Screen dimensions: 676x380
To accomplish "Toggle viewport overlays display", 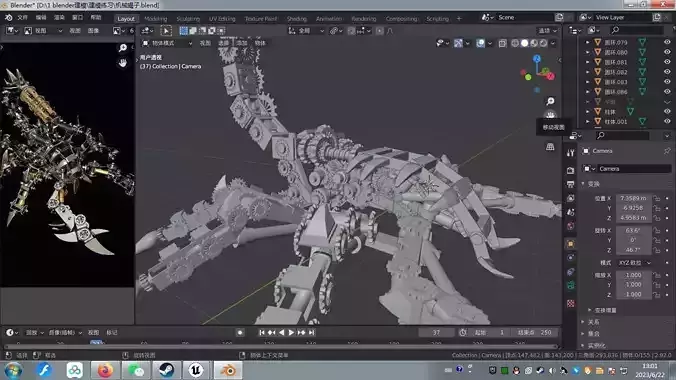I will [480, 43].
